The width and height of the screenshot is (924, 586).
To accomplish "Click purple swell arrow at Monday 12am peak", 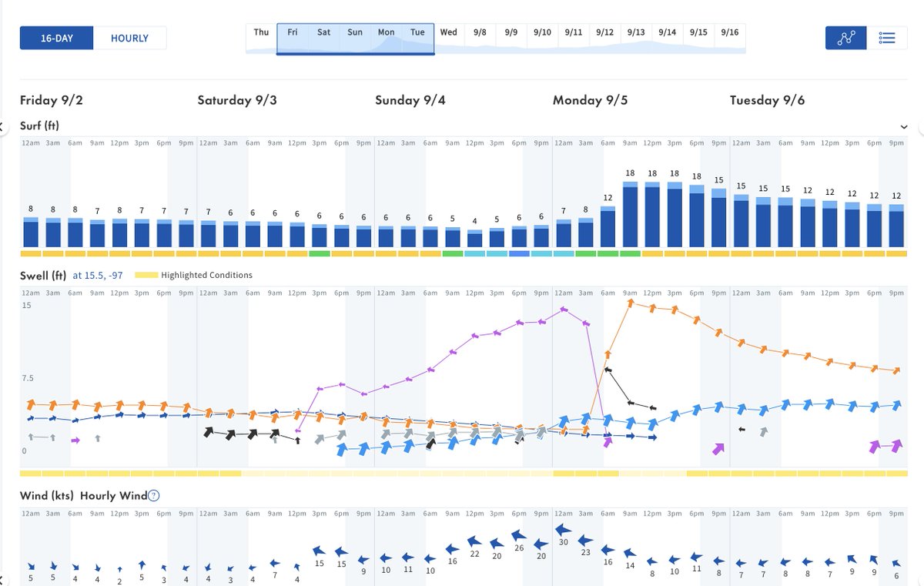I will pos(564,310).
